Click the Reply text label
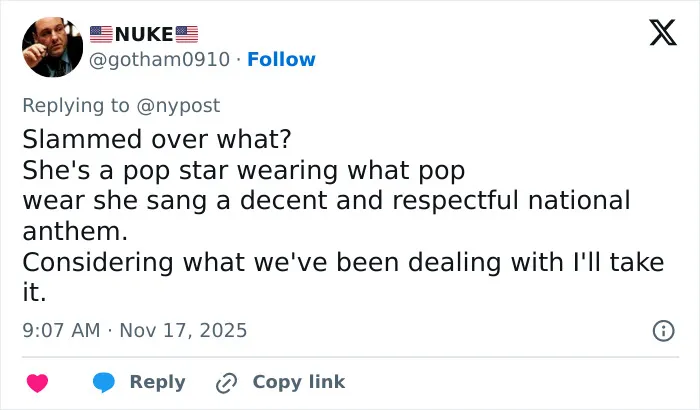The width and height of the screenshot is (700, 410). click(x=158, y=382)
